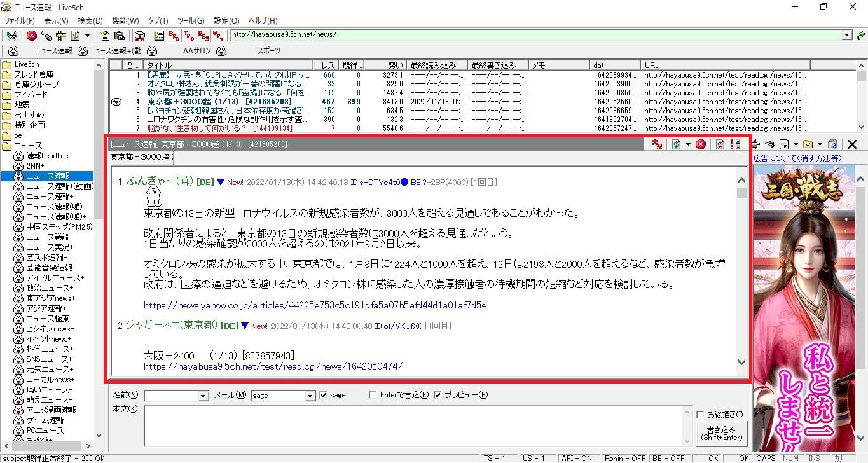This screenshot has width=868, height=463.
Task: Open the 設定(O) menu
Action: (x=226, y=21)
